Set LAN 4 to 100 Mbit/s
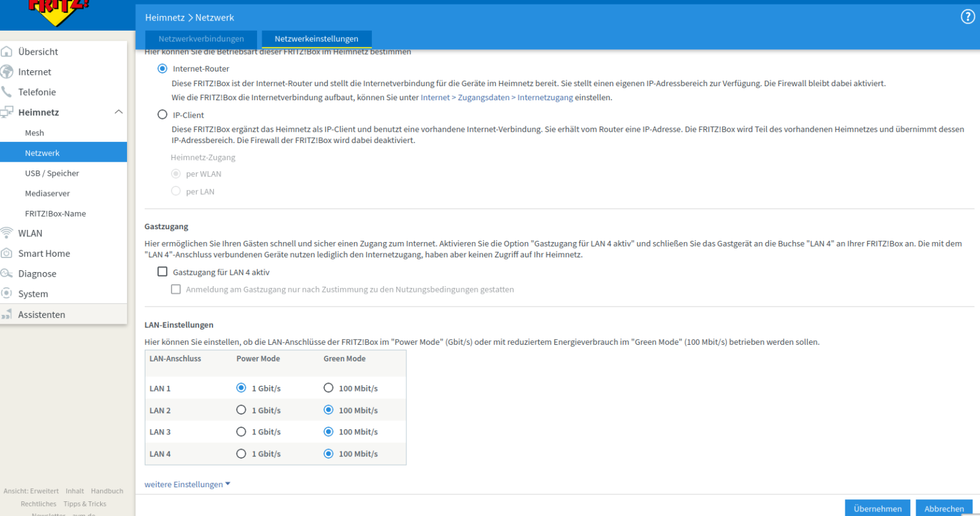The width and height of the screenshot is (980, 516). (329, 453)
